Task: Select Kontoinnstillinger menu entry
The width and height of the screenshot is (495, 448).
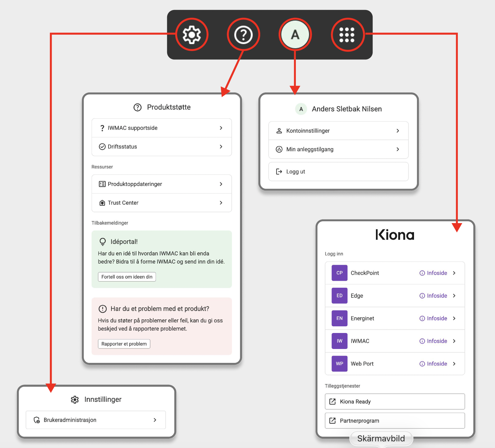Action: coord(338,131)
